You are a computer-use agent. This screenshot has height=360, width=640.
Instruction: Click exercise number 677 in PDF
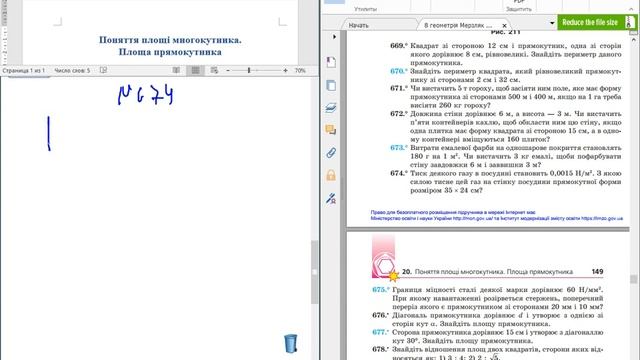(x=380, y=332)
